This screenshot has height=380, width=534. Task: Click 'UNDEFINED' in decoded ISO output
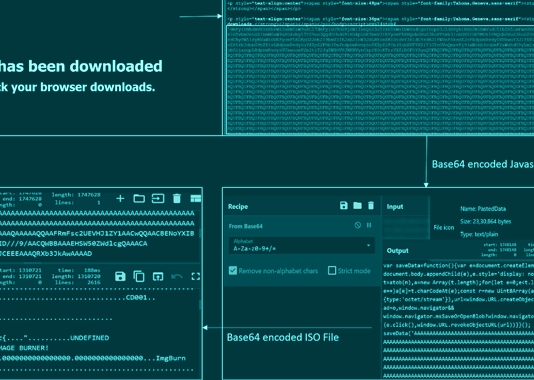90,338
